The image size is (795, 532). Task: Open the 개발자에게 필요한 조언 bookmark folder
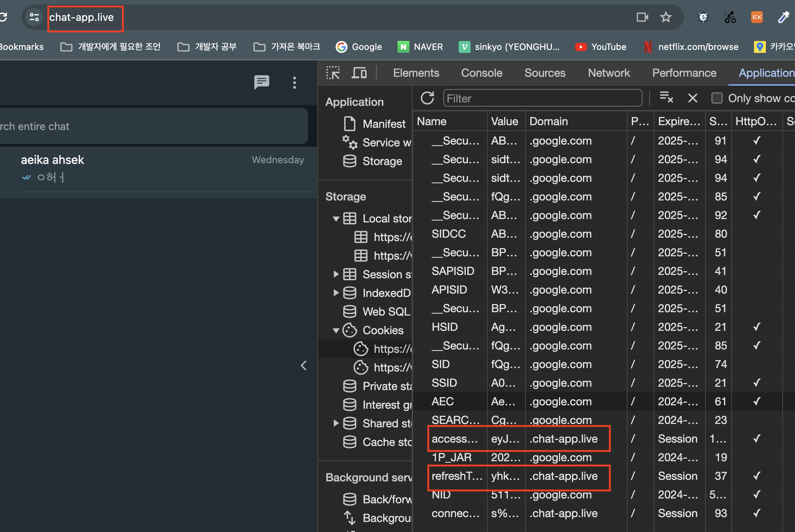110,47
